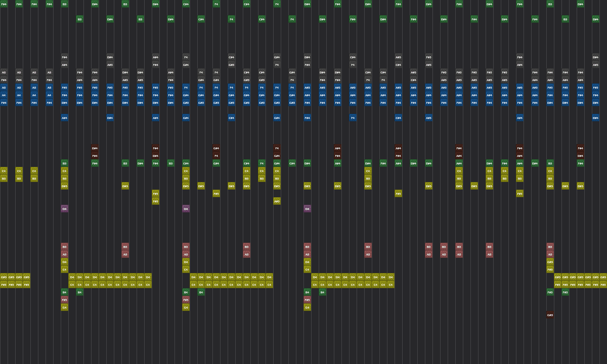The height and width of the screenshot is (364, 607).
Task: Select the blue F4 note in the sparse lower blue row
Action: tap(353, 118)
